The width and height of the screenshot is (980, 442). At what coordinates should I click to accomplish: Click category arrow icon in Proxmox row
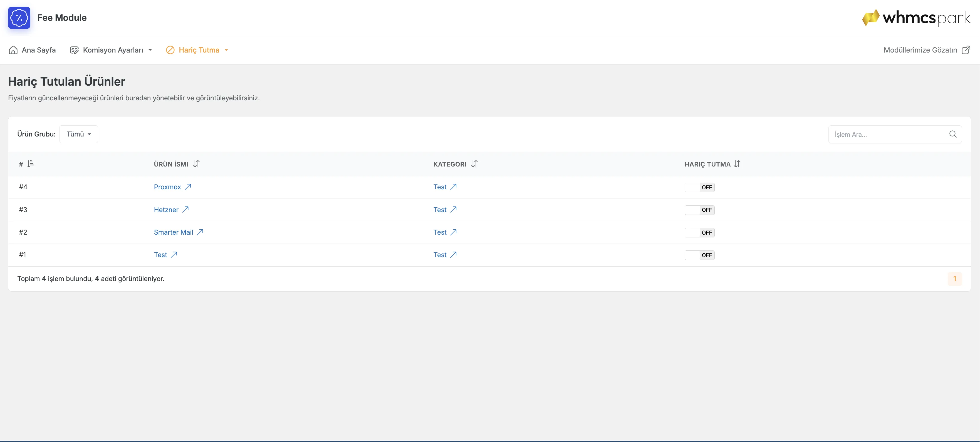[x=454, y=187]
